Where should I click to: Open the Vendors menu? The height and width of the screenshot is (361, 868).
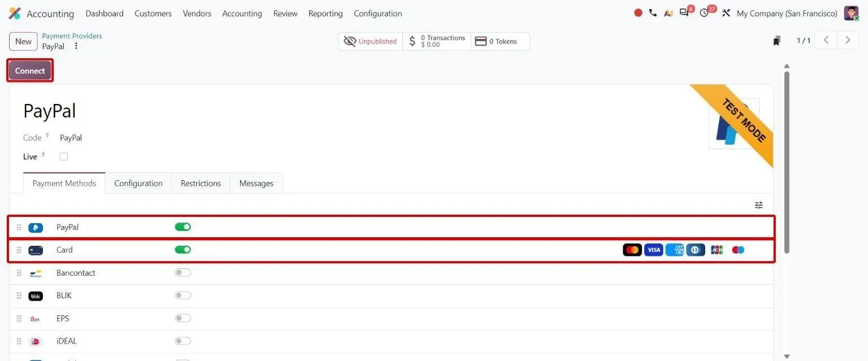pos(197,14)
